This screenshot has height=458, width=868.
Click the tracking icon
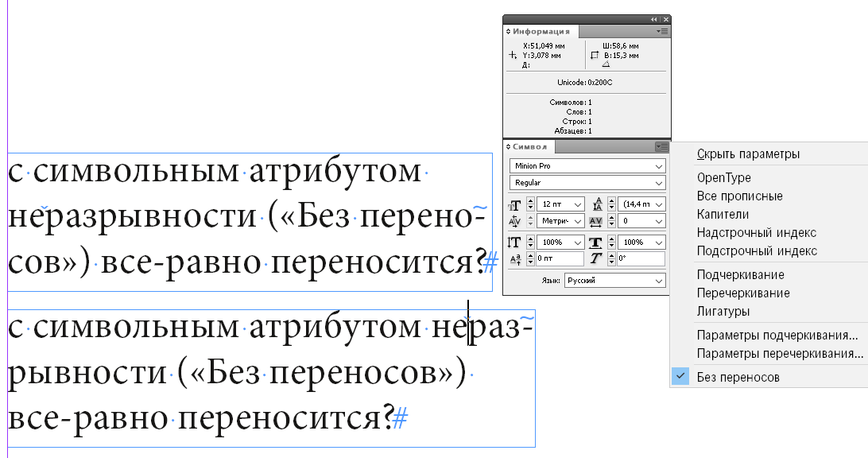[x=596, y=222]
